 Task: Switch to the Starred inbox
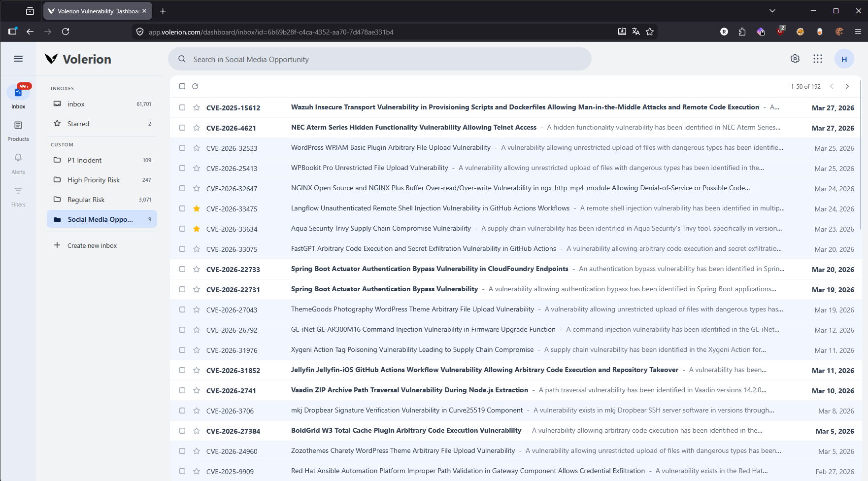tap(78, 123)
